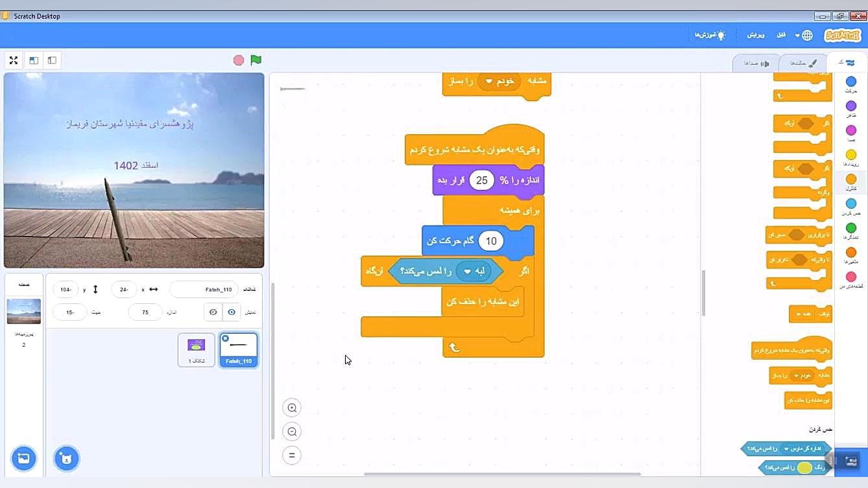The width and height of the screenshot is (868, 488).
Task: Hide the sprite using the crossed eye button
Action: [213, 312]
